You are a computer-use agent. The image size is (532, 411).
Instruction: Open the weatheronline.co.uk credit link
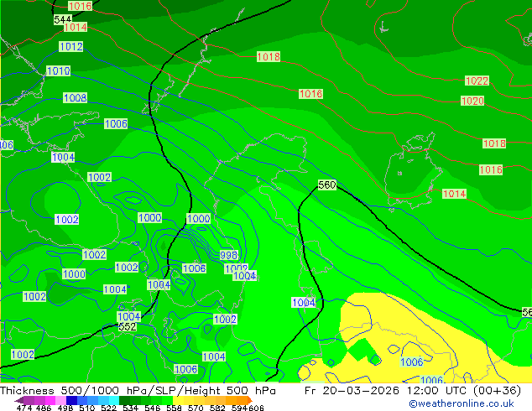click(462, 403)
